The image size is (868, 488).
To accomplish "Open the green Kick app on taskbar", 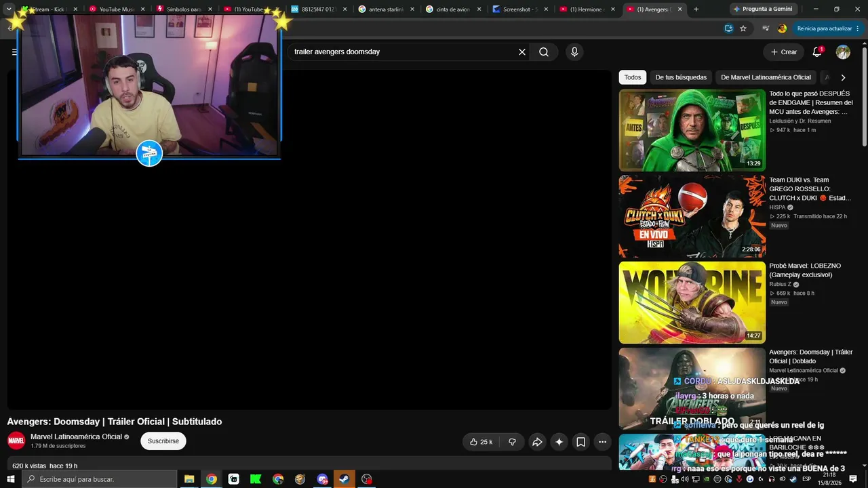I will (256, 479).
